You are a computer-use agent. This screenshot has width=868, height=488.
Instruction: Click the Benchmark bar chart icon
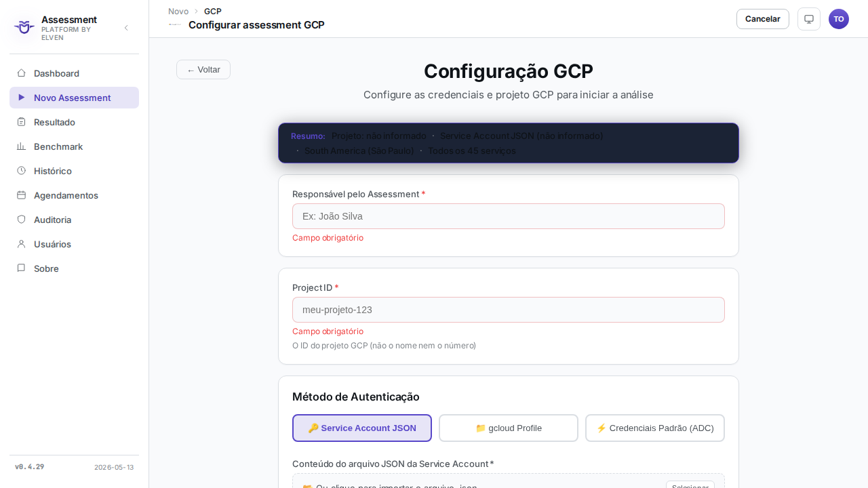pos(21,146)
